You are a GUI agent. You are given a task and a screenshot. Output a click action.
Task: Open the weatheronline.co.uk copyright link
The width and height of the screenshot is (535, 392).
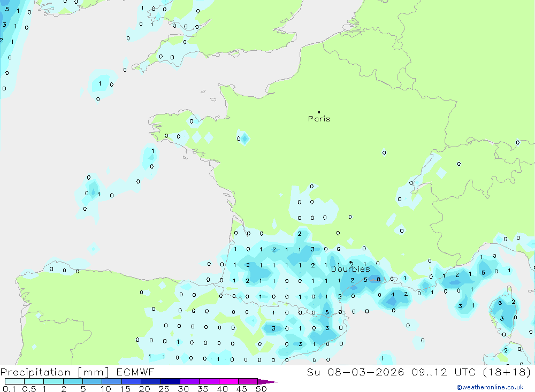(490, 387)
